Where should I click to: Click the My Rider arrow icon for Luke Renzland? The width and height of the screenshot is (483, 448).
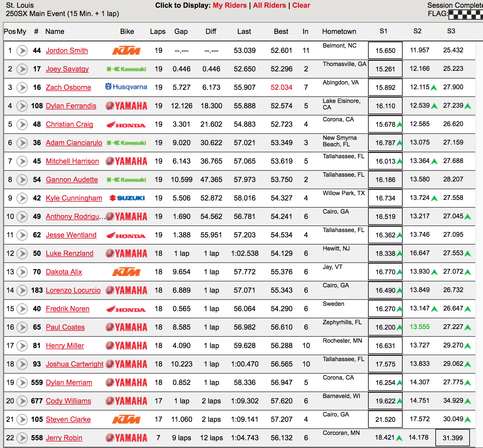pos(22,253)
